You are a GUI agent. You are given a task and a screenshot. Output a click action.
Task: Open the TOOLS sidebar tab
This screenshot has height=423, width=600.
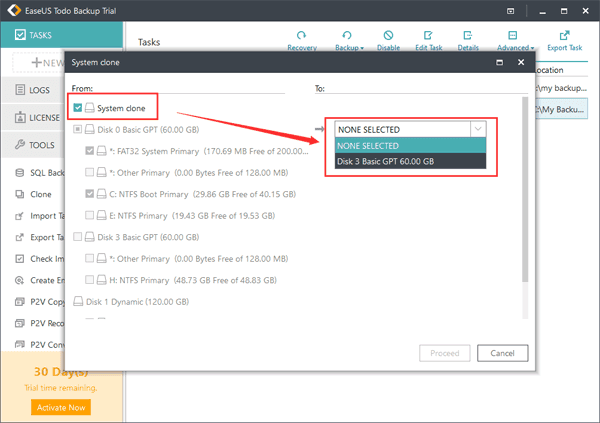33,145
